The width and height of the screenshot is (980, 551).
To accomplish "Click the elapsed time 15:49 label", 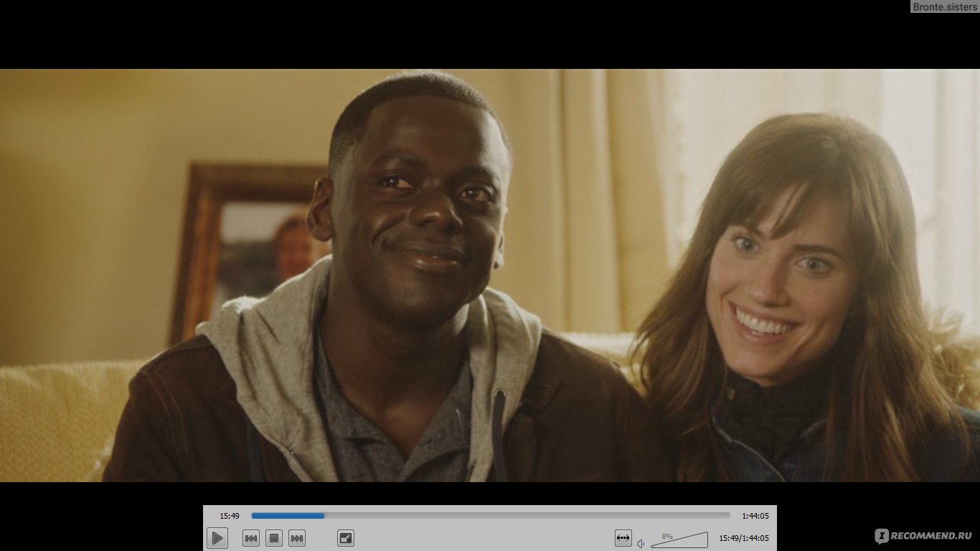I will click(230, 516).
